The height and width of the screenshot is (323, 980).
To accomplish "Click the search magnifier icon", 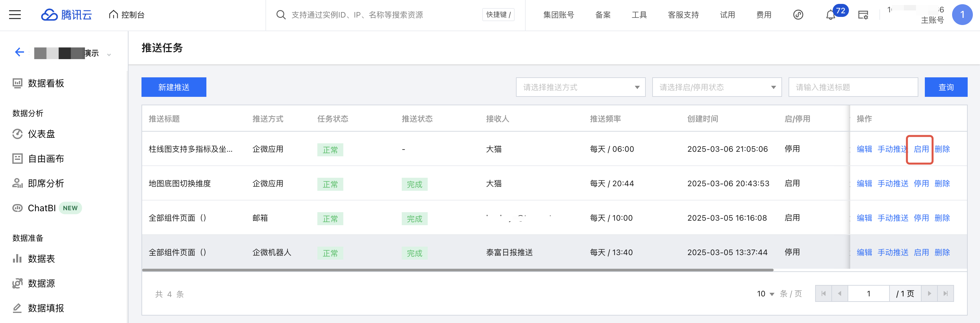I will pos(281,15).
